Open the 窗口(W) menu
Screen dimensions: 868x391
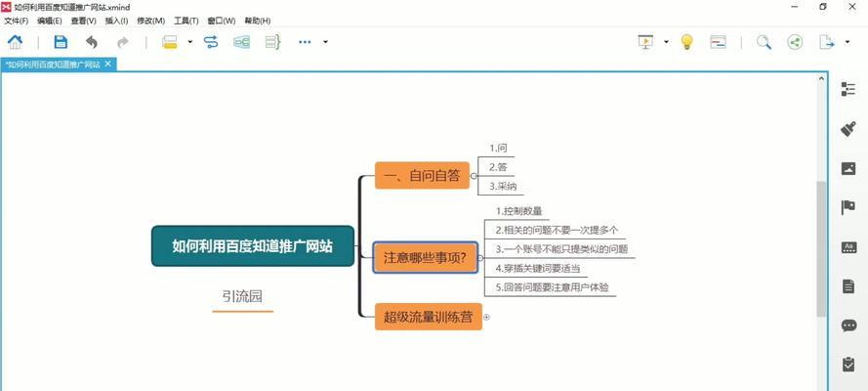point(222,22)
